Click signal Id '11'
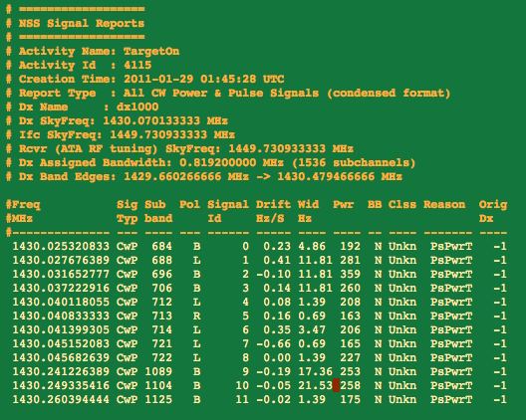Viewport: 526px width, 420px height. pyautogui.click(x=242, y=399)
